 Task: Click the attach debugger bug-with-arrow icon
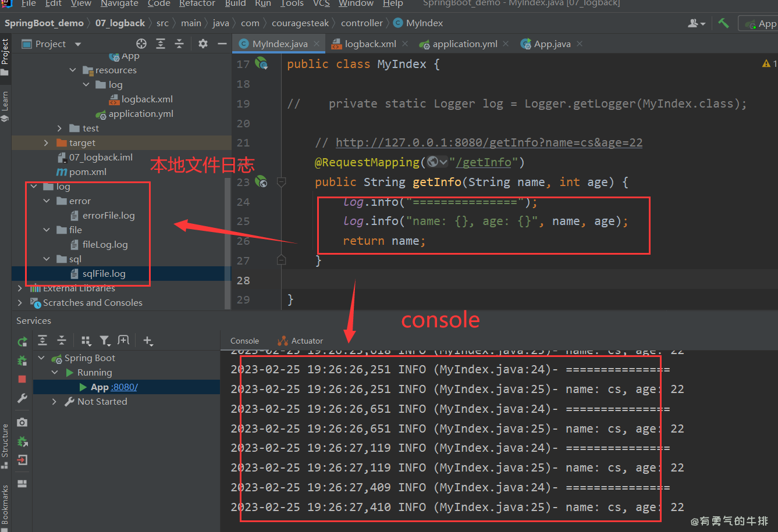22,441
